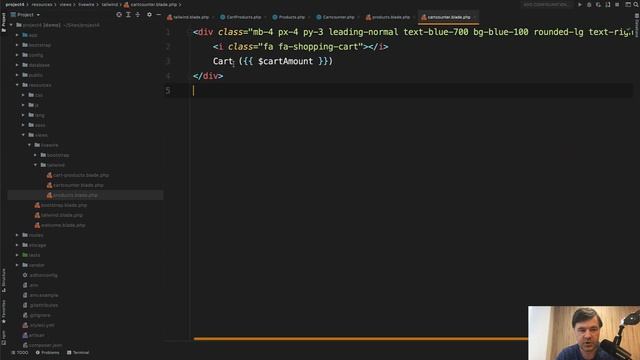Image resolution: width=640 pixels, height=360 pixels.
Task: Toggle the npm side tool button
Action: point(4,337)
